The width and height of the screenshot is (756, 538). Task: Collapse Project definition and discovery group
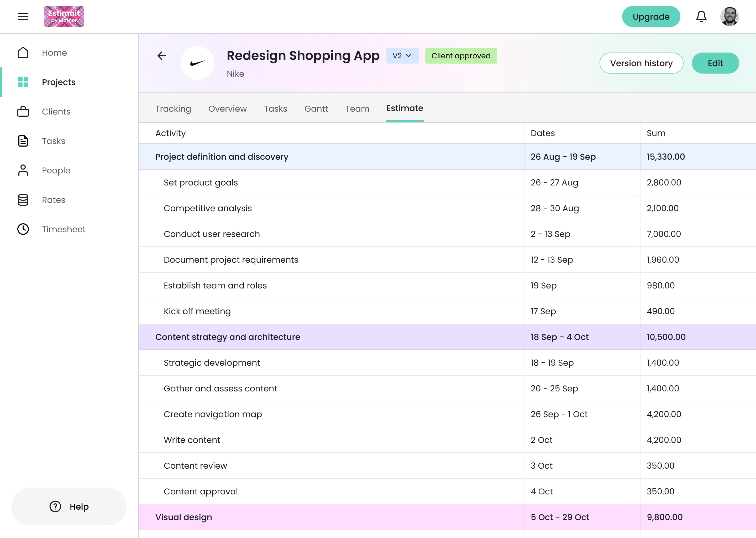point(222,157)
